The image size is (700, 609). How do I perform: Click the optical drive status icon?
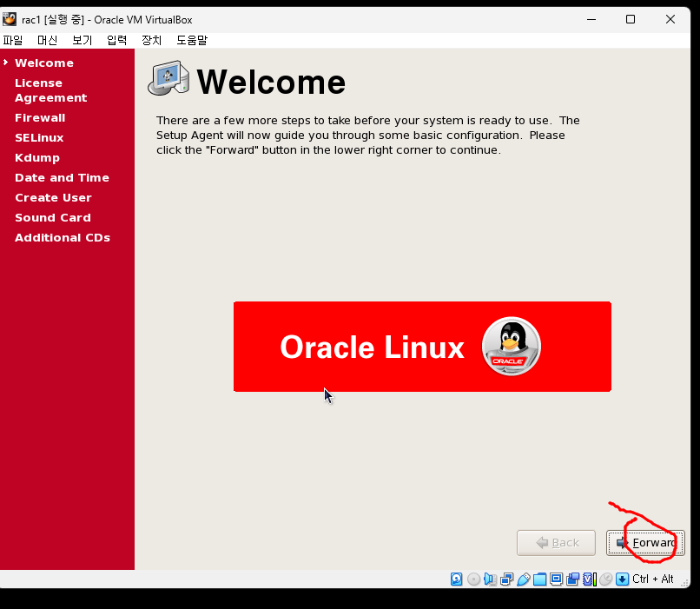click(x=473, y=579)
